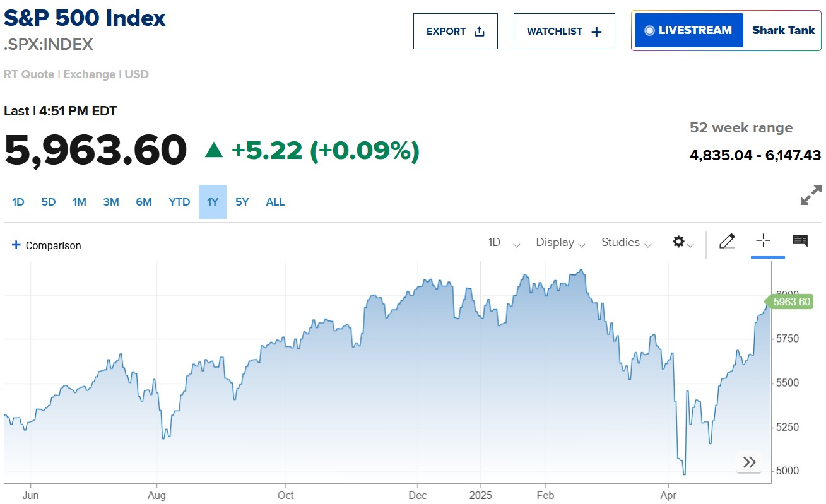
Task: Open the 1D interval dropdown
Action: [504, 243]
